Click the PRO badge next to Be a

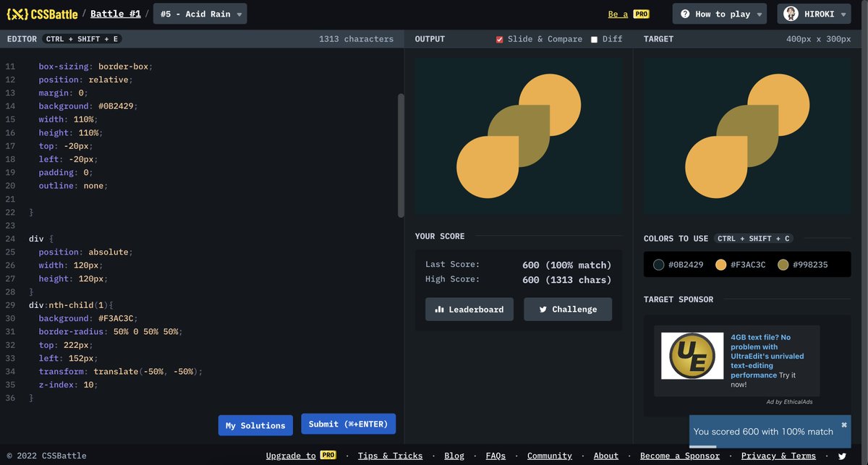pos(641,14)
